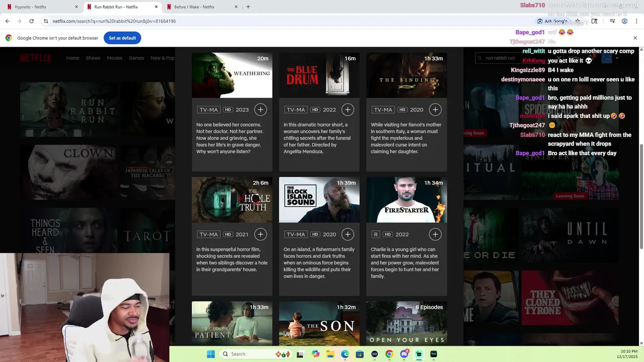
Task: Add The Hole Truth to My List
Action: click(x=260, y=234)
